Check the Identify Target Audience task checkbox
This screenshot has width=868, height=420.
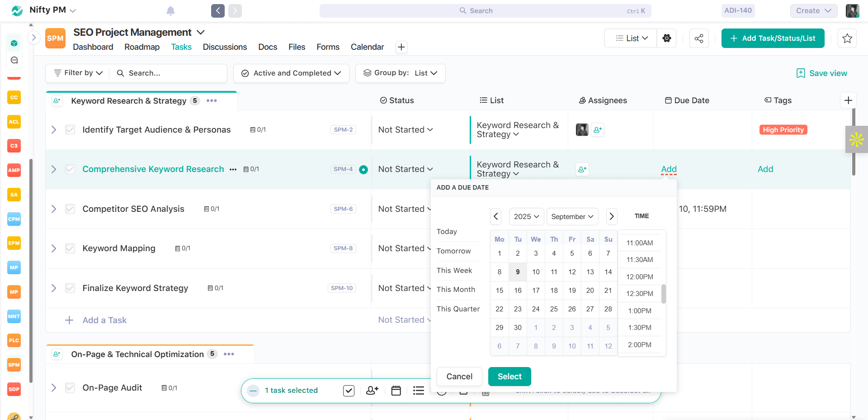(x=70, y=130)
